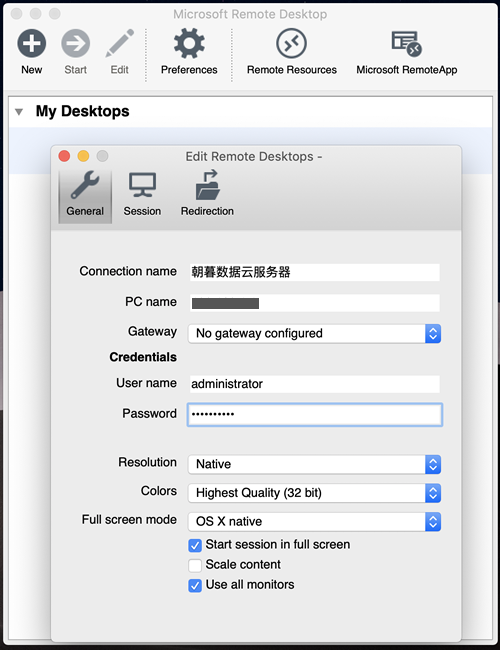Click the Edit pencil icon
Screen dimensions: 500x650
[x=119, y=43]
